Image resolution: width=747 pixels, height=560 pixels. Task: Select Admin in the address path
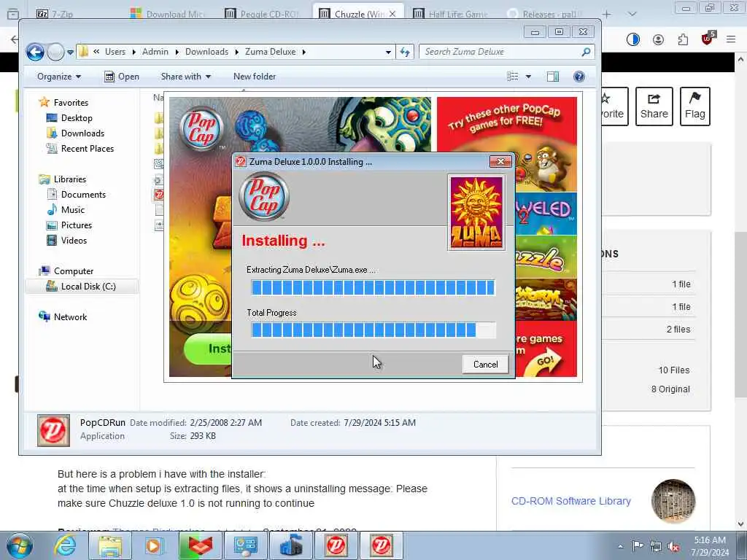point(155,52)
